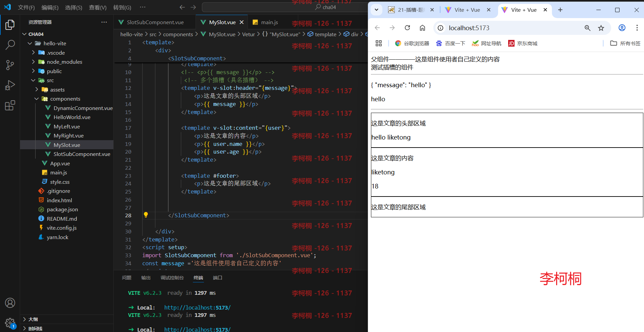Image resolution: width=644 pixels, height=332 pixels.
Task: Reload the localhost page in browser
Action: click(x=407, y=28)
